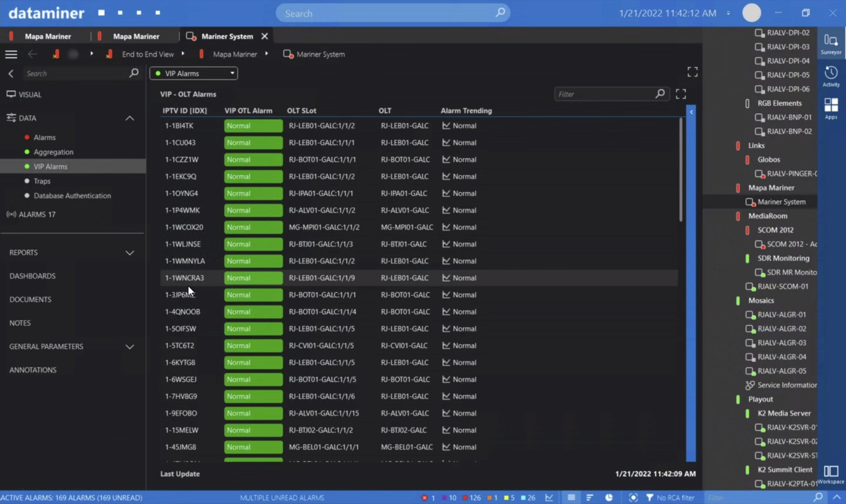Screen dimensions: 846x504
Task: Expand card to full screen using top corner icon
Action: 692,72
